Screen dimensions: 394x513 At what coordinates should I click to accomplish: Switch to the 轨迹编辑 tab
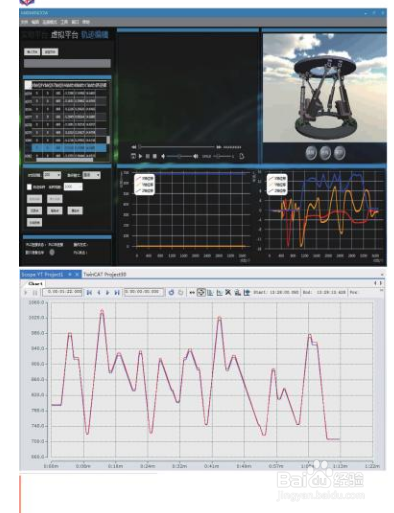tap(95, 35)
